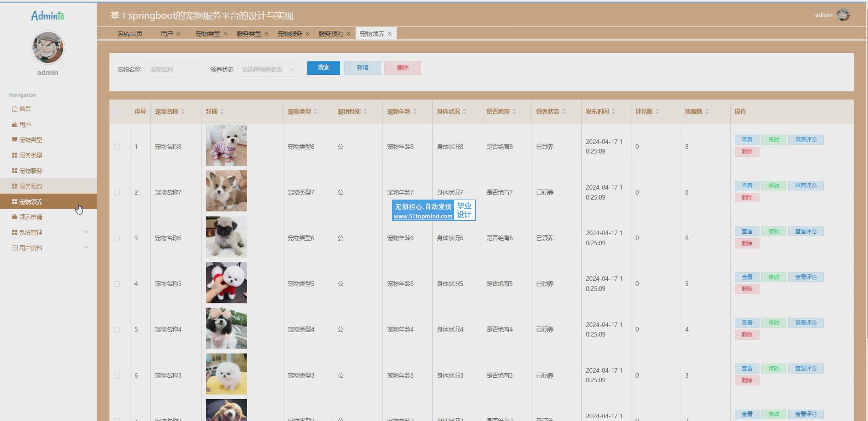Open 服务类型 in sidebar navigation
Viewport: 868px width, 421px height.
[x=48, y=155]
